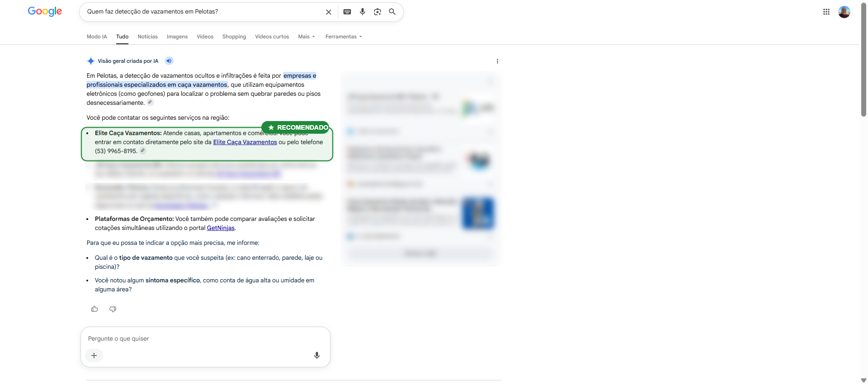The width and height of the screenshot is (868, 384).
Task: Click the bold 'tipo de vazamento' text
Action: click(x=146, y=258)
